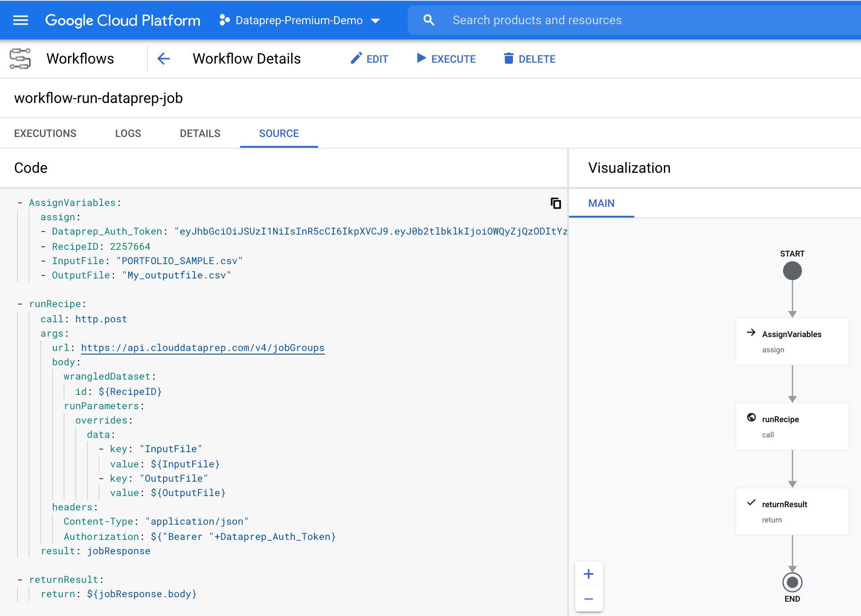Click the Delete trash icon

pyautogui.click(x=508, y=59)
